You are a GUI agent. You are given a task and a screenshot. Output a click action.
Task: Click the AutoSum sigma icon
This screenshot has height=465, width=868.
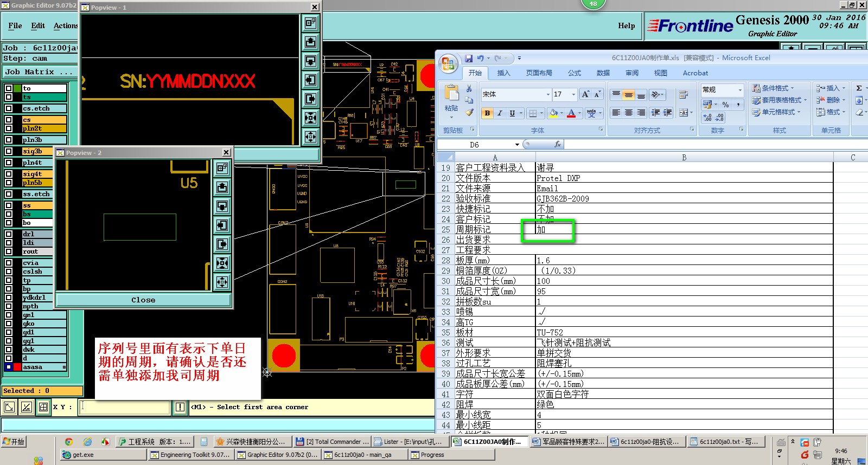pyautogui.click(x=859, y=88)
